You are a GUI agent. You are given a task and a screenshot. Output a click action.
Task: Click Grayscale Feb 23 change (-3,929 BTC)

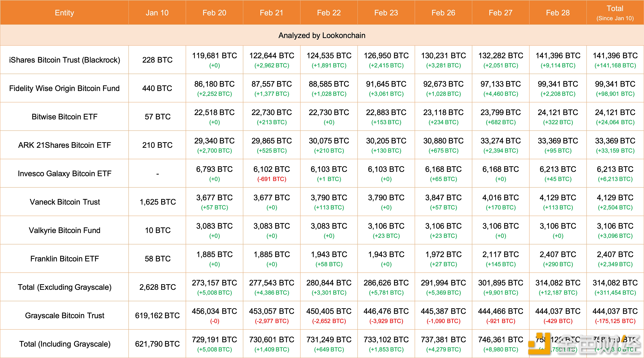click(x=386, y=321)
